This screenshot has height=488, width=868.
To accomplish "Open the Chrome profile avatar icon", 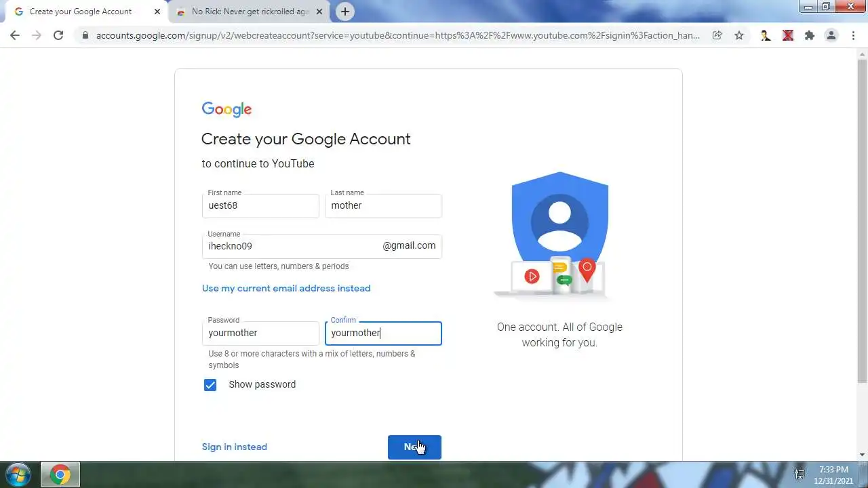I will 831,36.
